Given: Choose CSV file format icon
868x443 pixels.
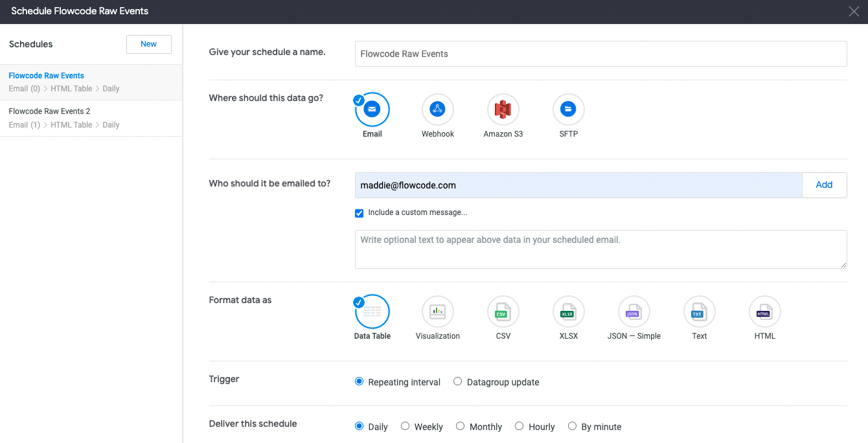Looking at the screenshot, I should [x=503, y=312].
